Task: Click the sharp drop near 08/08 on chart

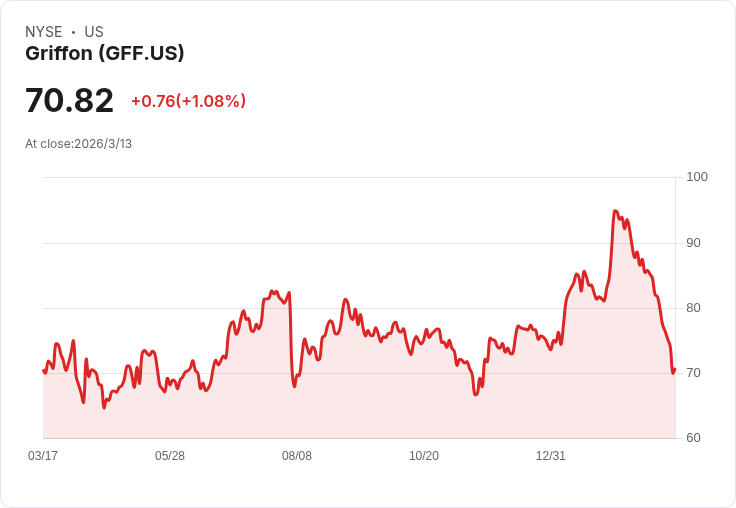Action: pos(291,338)
